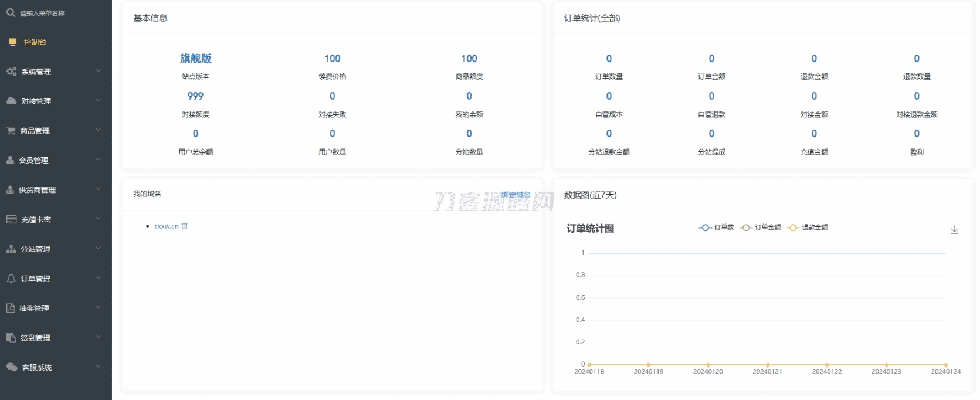
Task: Expand 抽奖管理 submenu chevron
Action: click(98, 307)
